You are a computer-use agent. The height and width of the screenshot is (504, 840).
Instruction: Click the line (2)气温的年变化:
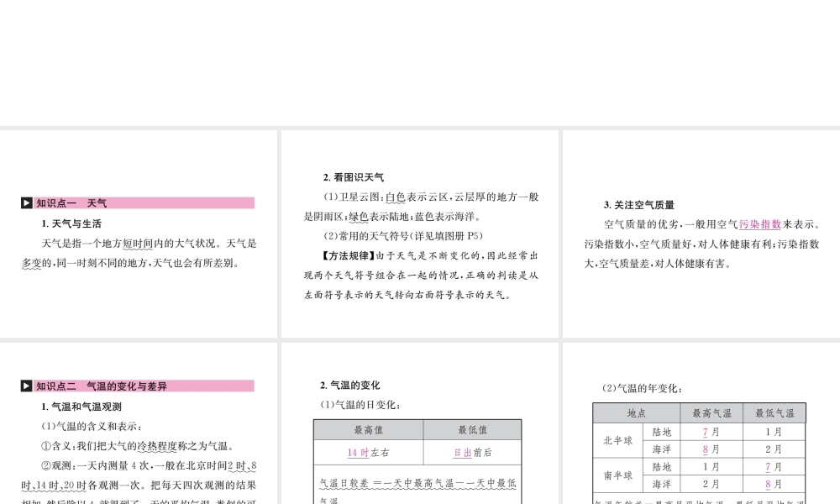[643, 388]
